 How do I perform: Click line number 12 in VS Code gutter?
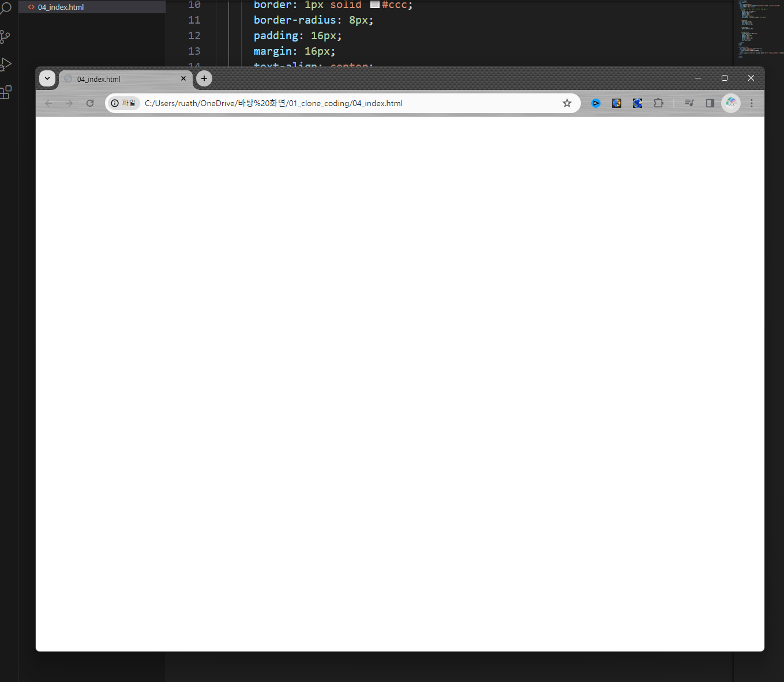click(x=194, y=36)
